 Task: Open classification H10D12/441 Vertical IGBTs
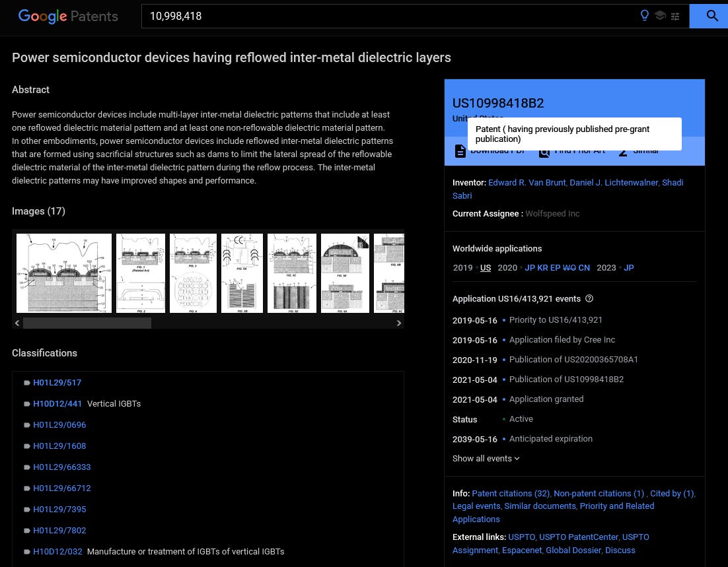point(57,404)
